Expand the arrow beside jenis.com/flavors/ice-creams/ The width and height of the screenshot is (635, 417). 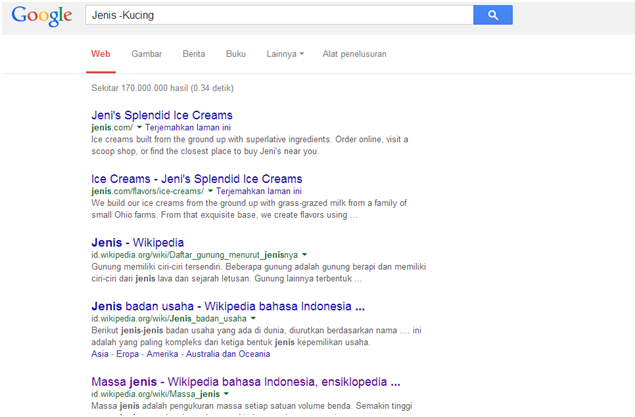pyautogui.click(x=210, y=191)
